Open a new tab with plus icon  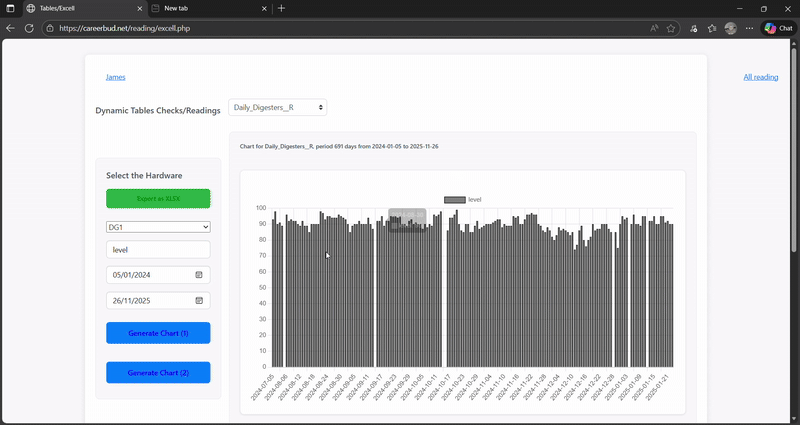(281, 8)
